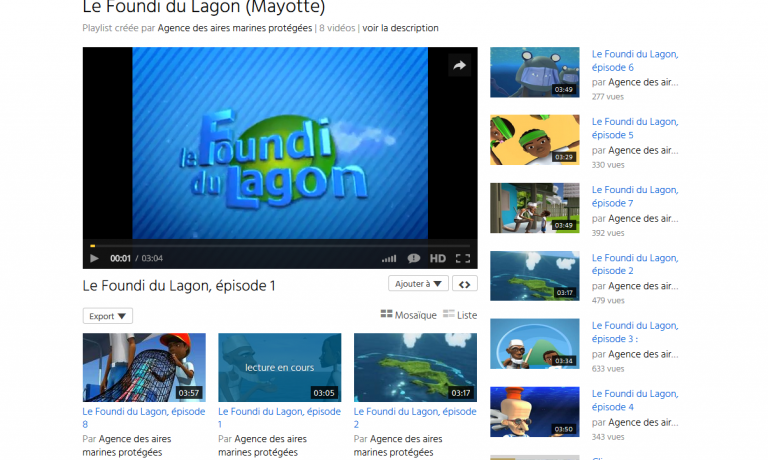
Task: Switch to Liste view
Action: (x=459, y=315)
